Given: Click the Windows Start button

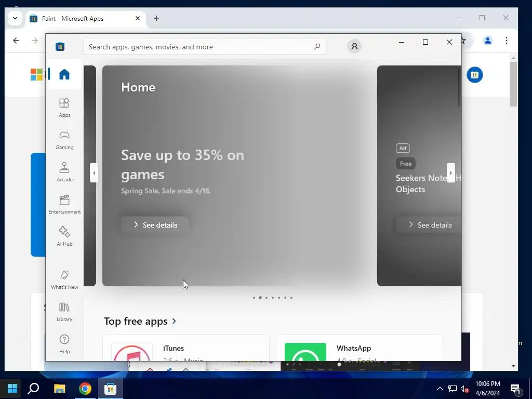Looking at the screenshot, I should [12, 388].
